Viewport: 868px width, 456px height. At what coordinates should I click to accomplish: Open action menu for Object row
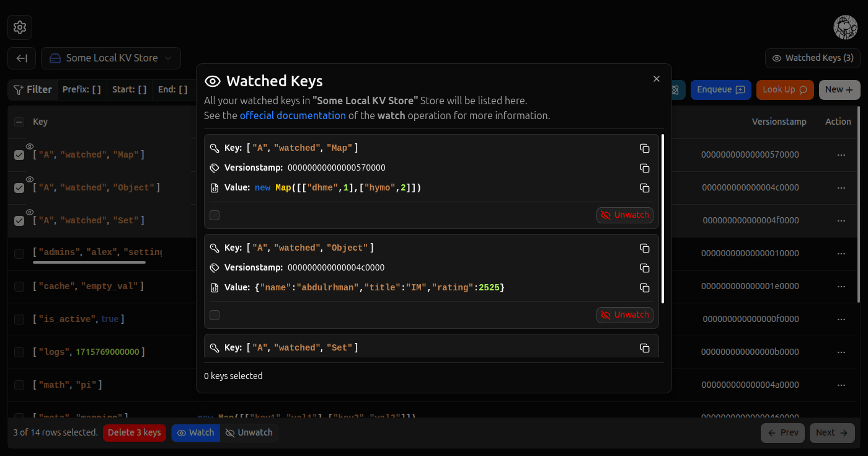click(841, 188)
